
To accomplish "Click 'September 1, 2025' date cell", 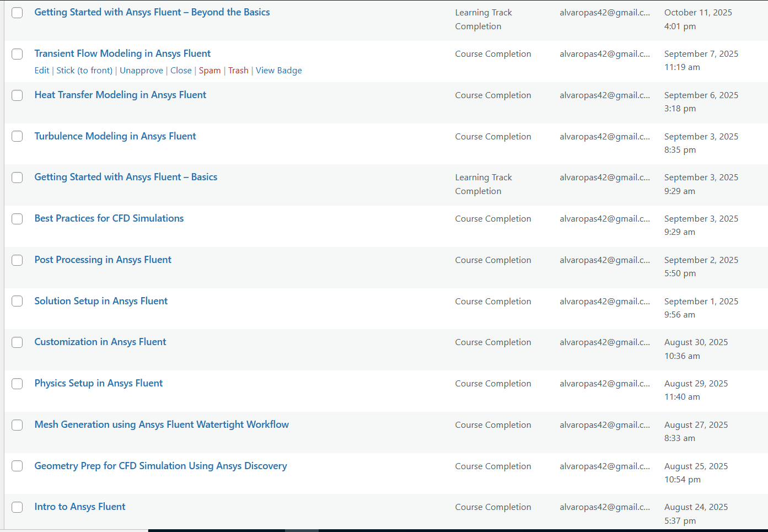I will point(701,308).
